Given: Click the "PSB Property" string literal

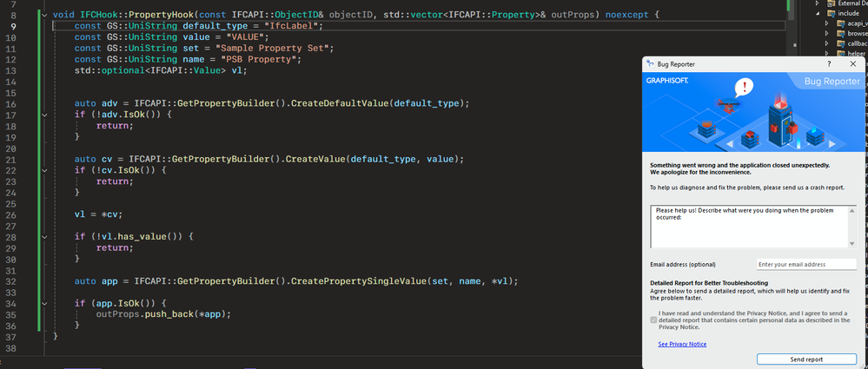Looking at the screenshot, I should 259,59.
